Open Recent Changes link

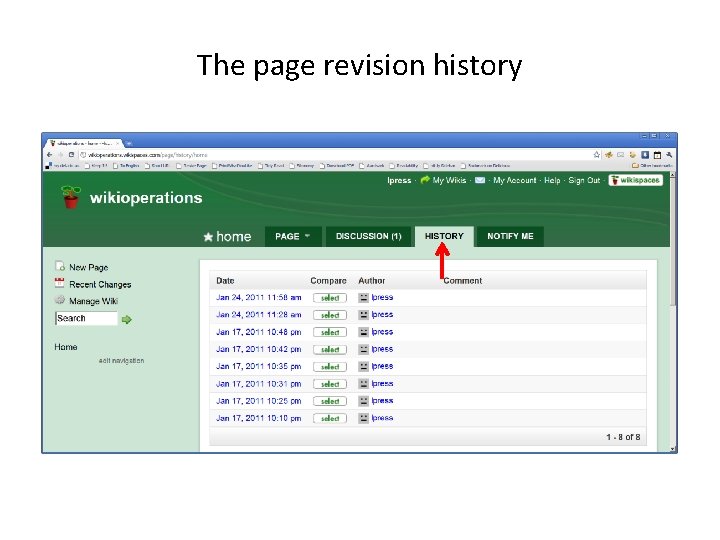click(x=100, y=285)
